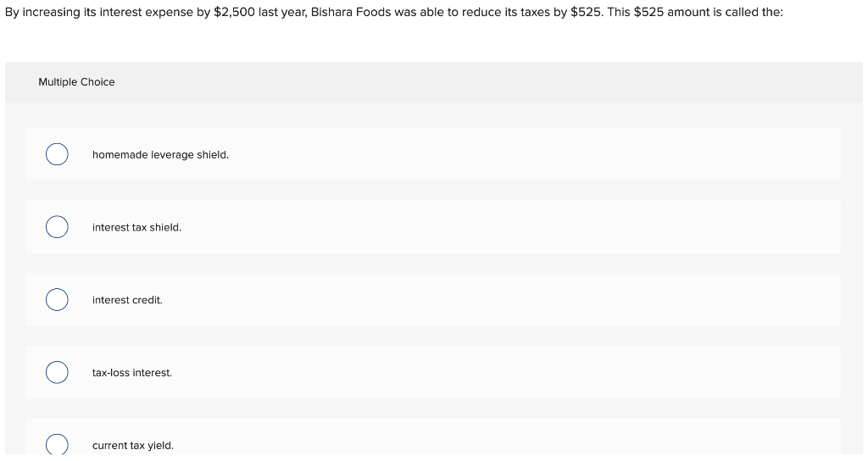Click "Bishara Foods" in the question
868x461 pixels.
click(351, 12)
